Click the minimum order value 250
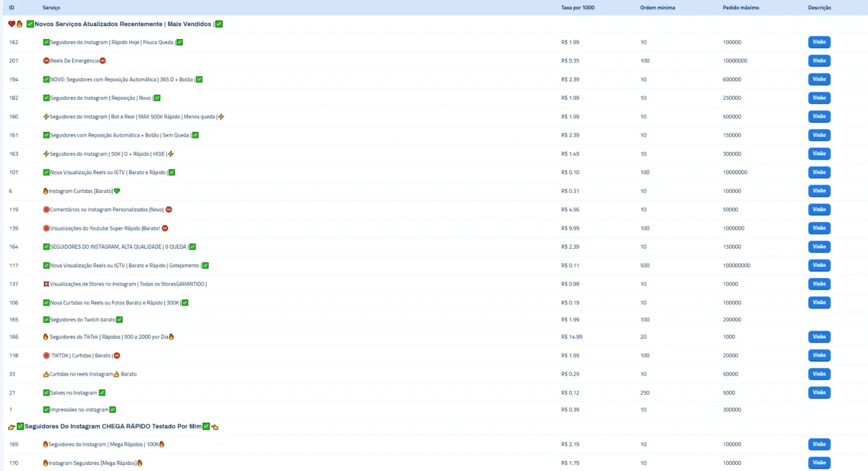The height and width of the screenshot is (471, 868). 645,393
